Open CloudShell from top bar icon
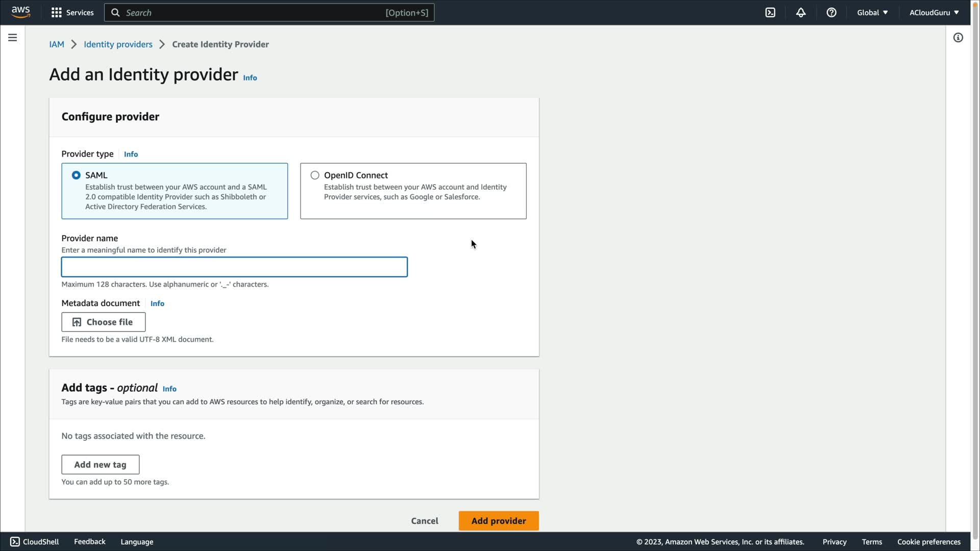The image size is (980, 551). (770, 13)
